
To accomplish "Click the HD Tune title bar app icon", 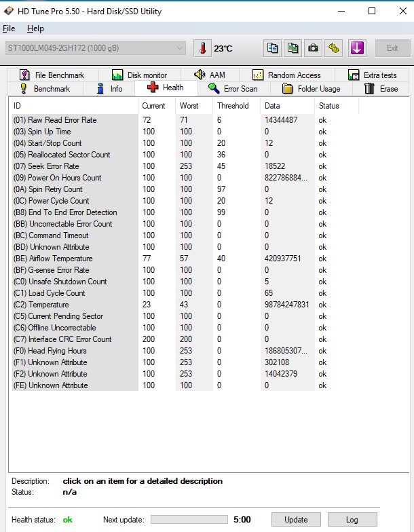I will pyautogui.click(x=9, y=11).
